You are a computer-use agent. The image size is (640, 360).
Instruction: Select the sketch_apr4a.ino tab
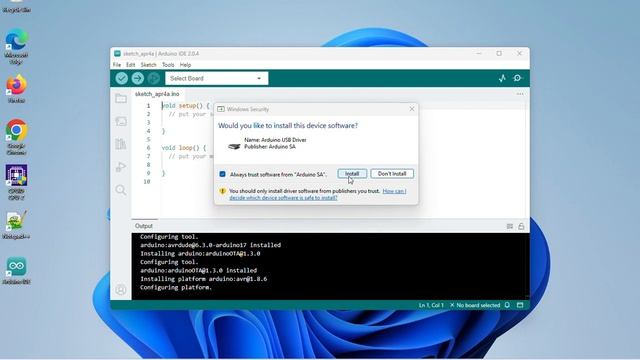[x=157, y=94]
